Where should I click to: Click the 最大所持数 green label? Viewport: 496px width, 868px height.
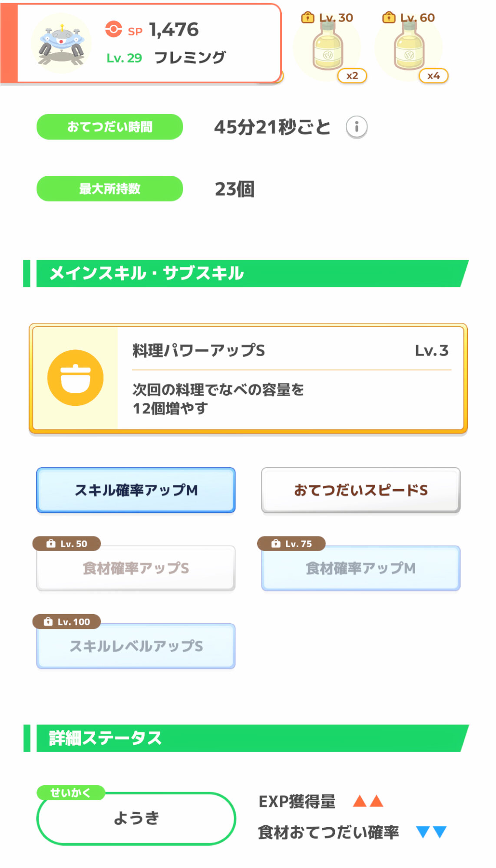tap(109, 189)
